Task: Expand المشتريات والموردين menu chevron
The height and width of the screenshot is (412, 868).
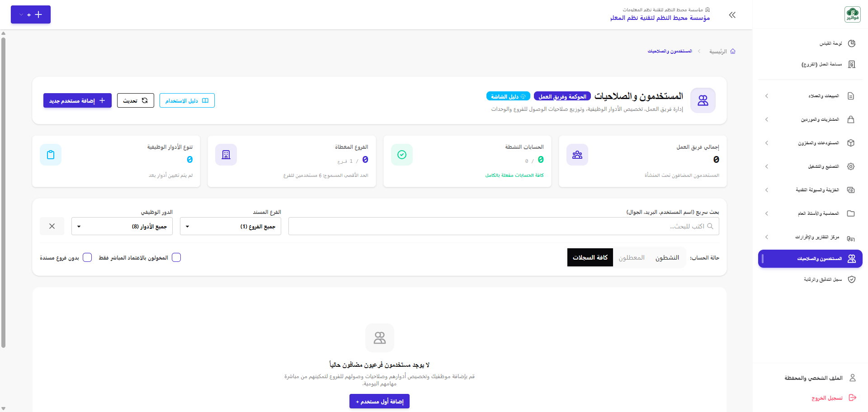Action: click(767, 119)
